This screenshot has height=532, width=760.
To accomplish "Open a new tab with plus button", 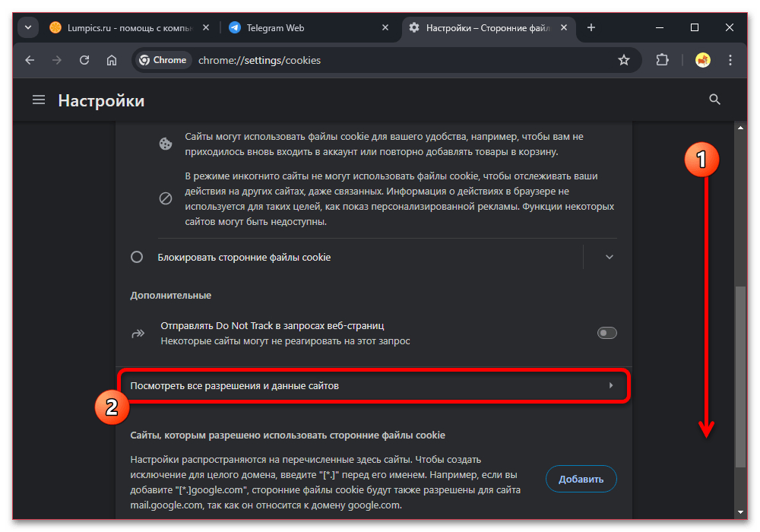I will (x=591, y=27).
